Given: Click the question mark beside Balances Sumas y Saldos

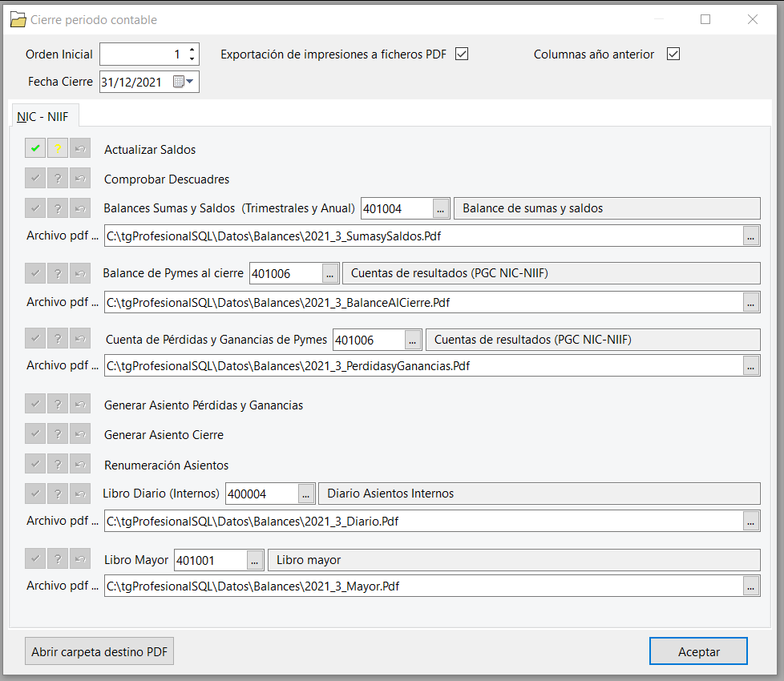Looking at the screenshot, I should click(58, 208).
